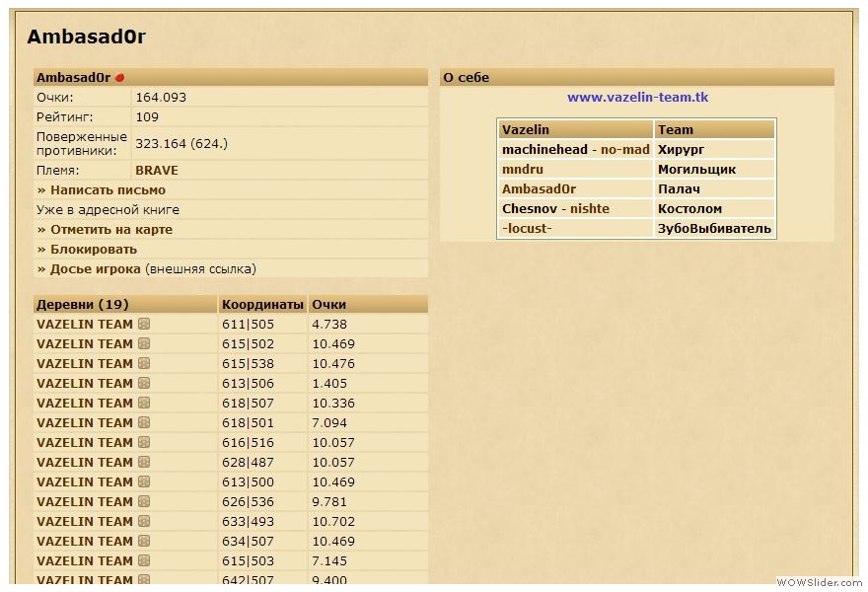
Task: Open the VAZELIN TEAM village at 613|506
Action: pos(84,383)
